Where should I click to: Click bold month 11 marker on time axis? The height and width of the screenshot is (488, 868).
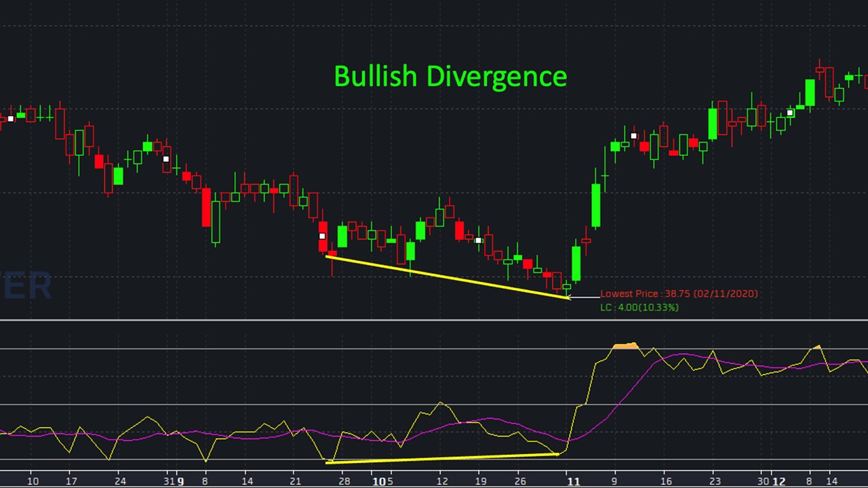click(573, 481)
